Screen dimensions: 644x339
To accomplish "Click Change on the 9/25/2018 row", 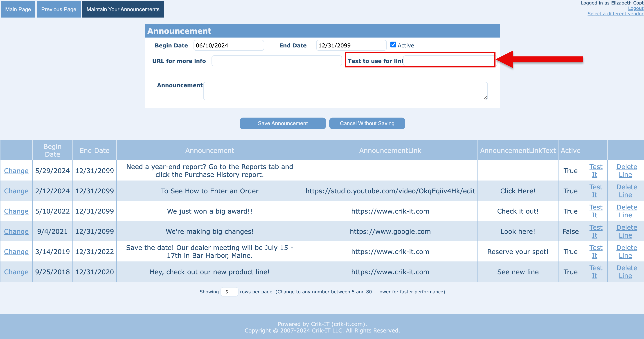I will coord(16,272).
